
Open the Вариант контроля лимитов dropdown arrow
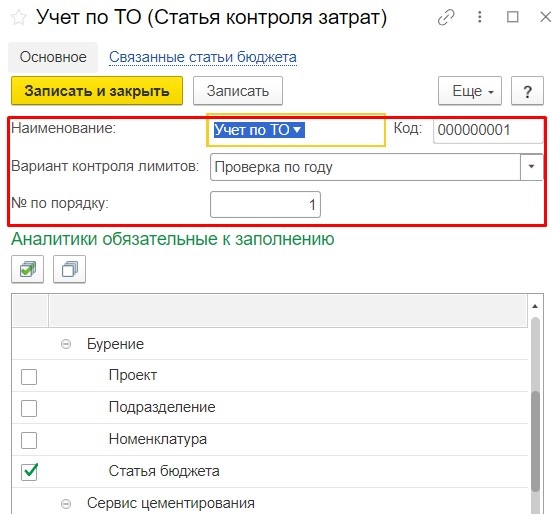531,166
